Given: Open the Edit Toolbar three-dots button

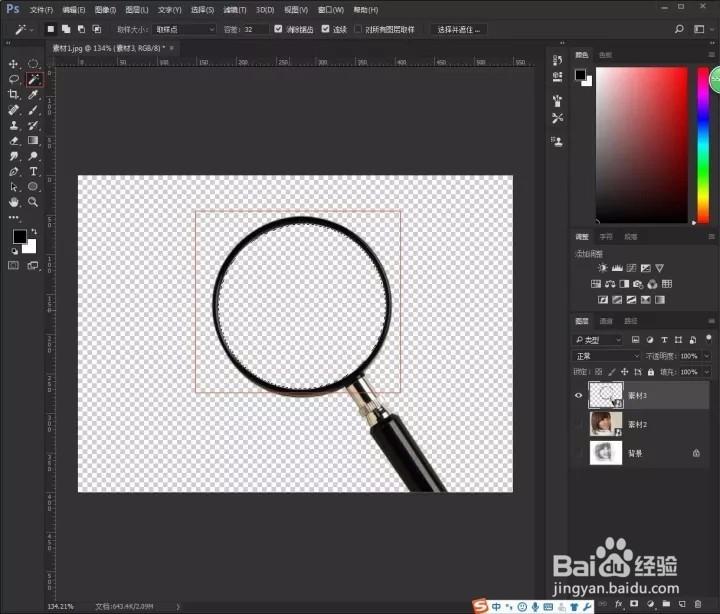Looking at the screenshot, I should tap(14, 217).
